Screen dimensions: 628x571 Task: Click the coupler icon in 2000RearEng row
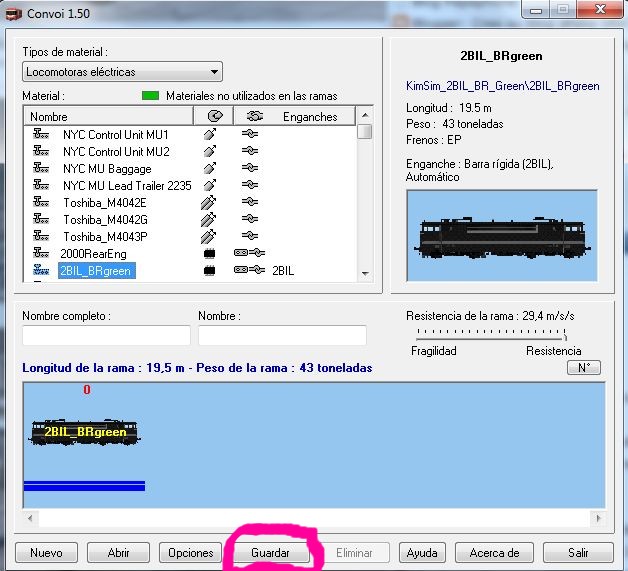pyautogui.click(x=248, y=253)
